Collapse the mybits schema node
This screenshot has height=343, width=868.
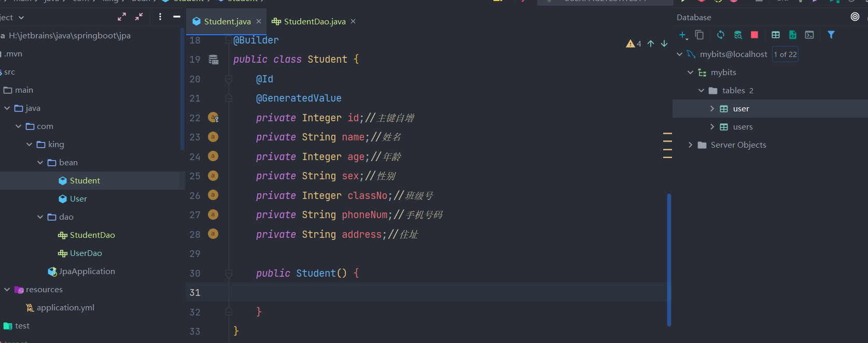tap(691, 72)
